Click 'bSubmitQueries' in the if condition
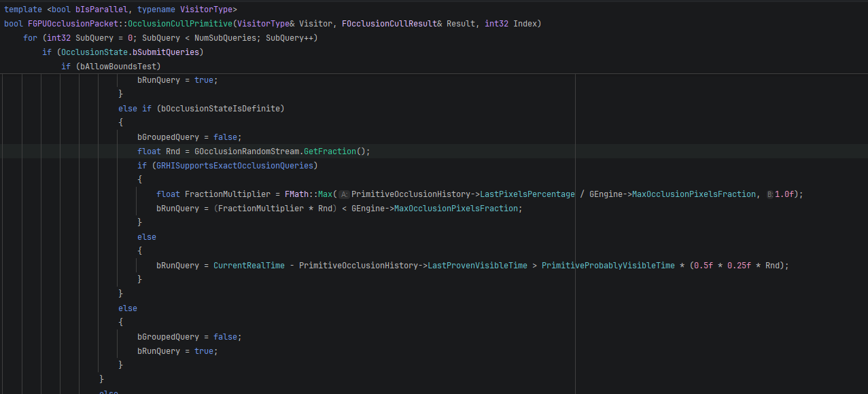The height and width of the screenshot is (394, 868). pos(166,52)
